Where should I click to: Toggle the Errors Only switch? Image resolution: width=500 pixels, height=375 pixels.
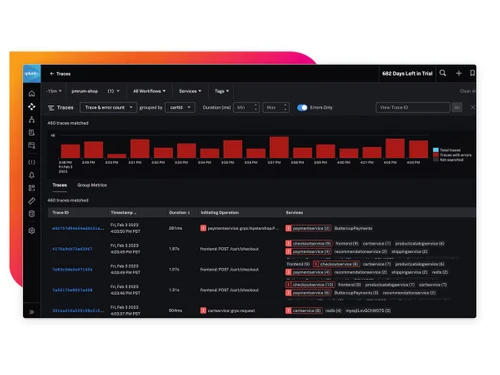click(302, 108)
